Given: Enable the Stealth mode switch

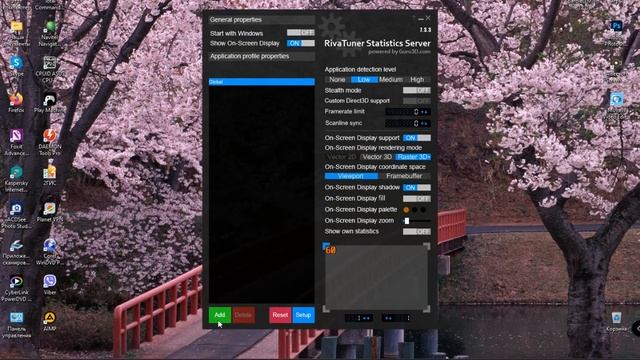Looking at the screenshot, I should (416, 90).
